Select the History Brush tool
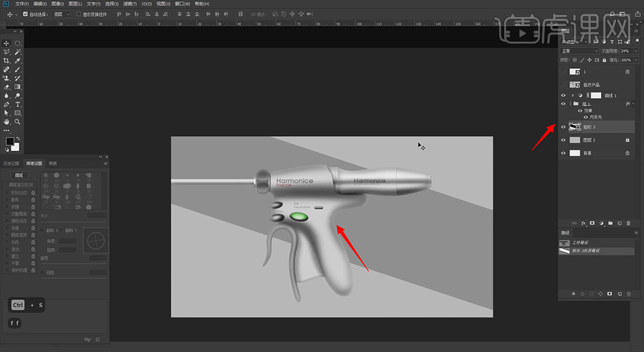 pos(18,78)
